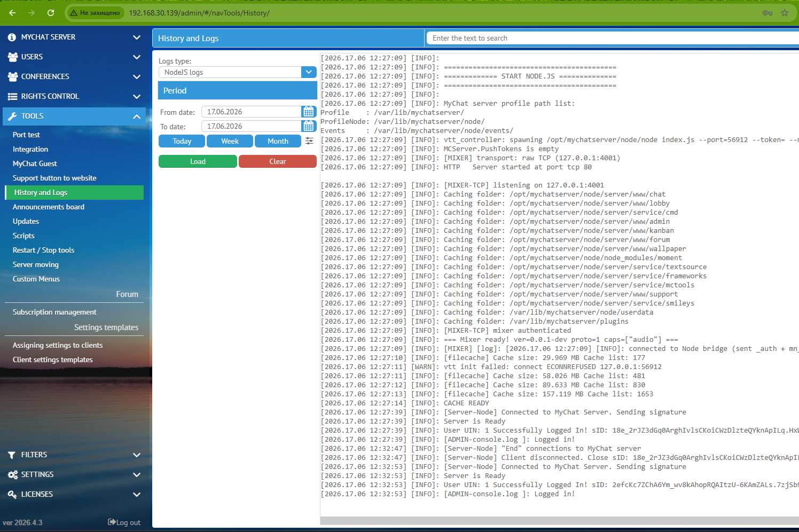
Task: Open Subscription management
Action: point(54,312)
